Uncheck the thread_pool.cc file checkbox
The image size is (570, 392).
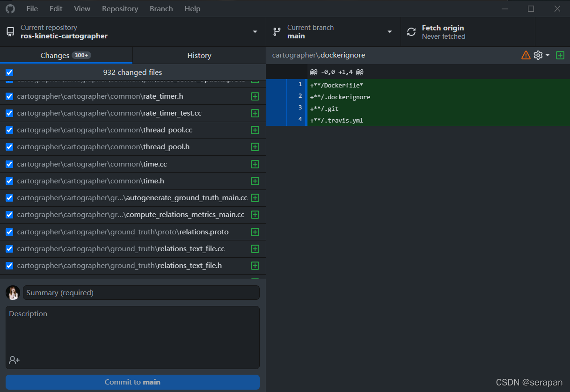9,130
